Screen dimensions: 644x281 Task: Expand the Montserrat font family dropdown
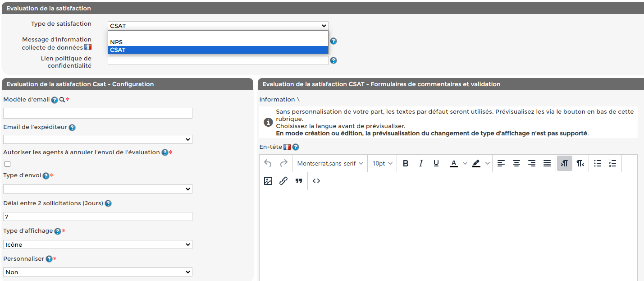tap(330, 163)
